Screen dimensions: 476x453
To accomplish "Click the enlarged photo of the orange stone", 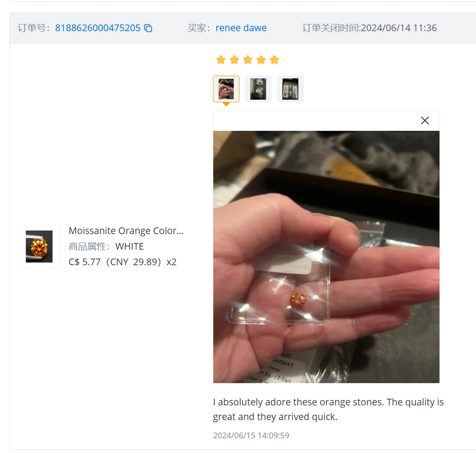I will pyautogui.click(x=326, y=257).
